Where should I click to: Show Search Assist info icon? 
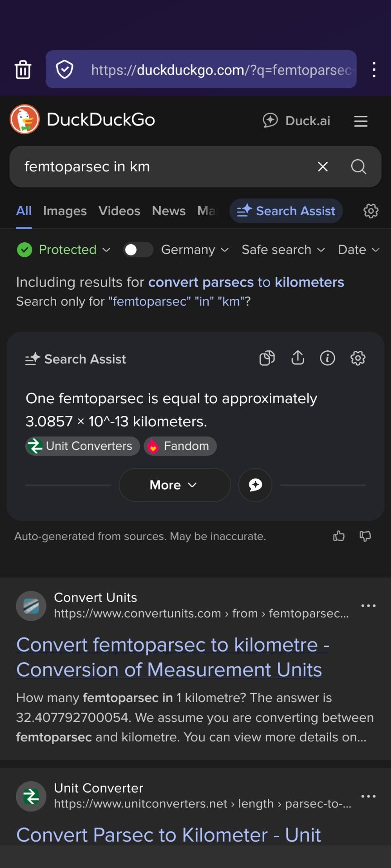(x=328, y=358)
